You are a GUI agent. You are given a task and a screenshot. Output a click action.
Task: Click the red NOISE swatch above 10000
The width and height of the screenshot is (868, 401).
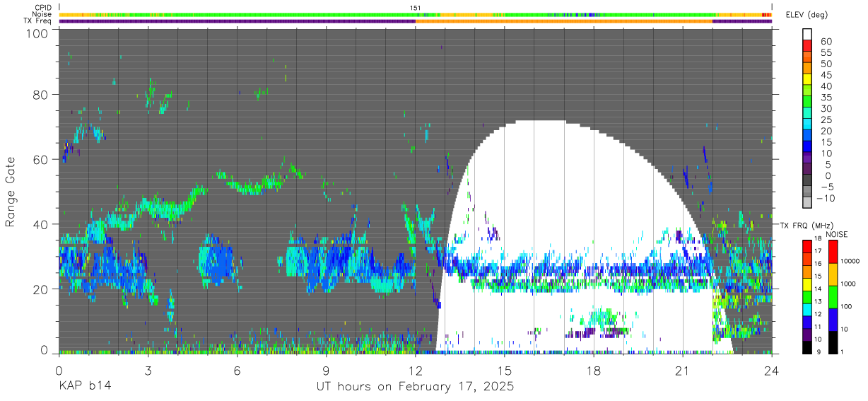(833, 251)
